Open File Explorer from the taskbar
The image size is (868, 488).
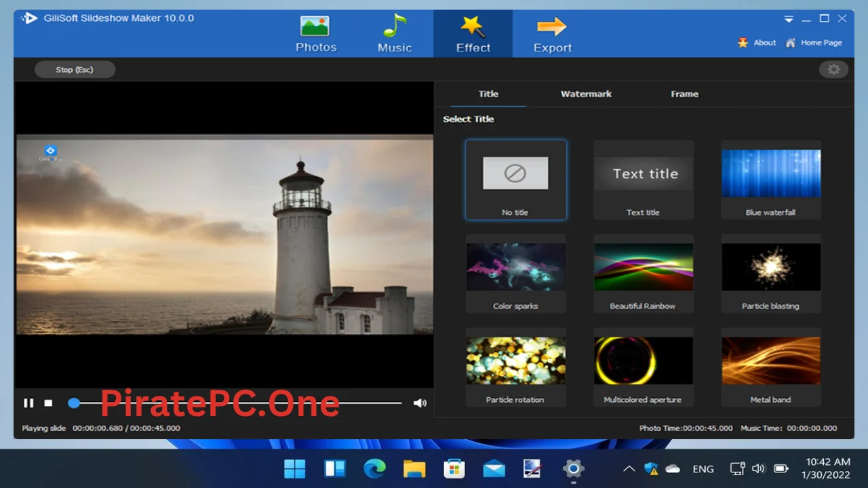tap(414, 468)
